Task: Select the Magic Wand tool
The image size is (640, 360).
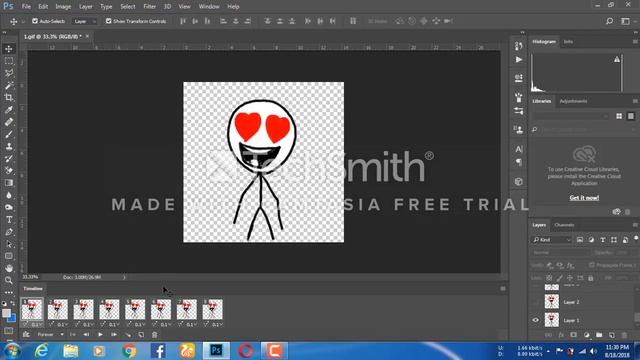Action: coord(9,85)
